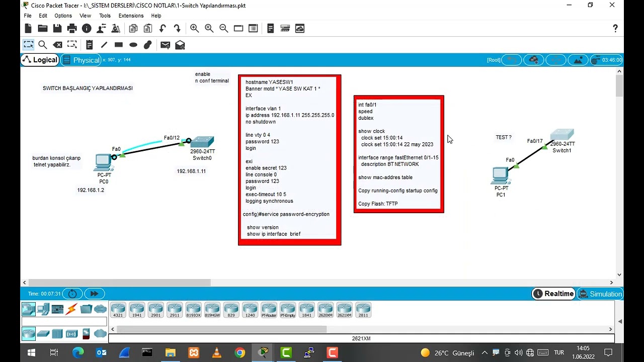Viewport: 644px width, 362px height.
Task: Open the Help menu
Action: pyautogui.click(x=156, y=16)
